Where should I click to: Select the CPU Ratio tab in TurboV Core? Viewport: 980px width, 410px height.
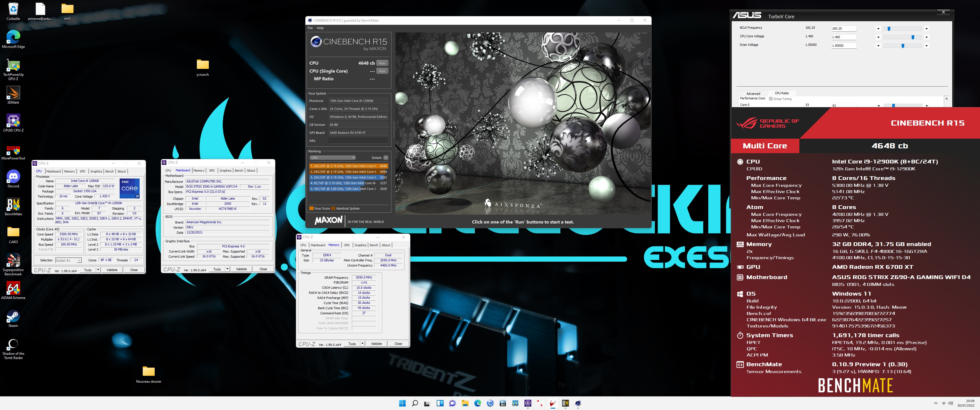point(782,93)
